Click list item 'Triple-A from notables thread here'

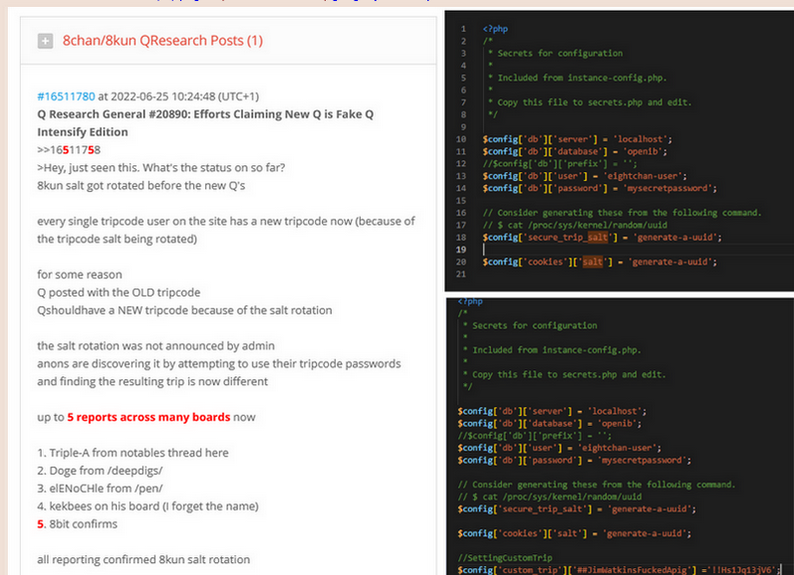tap(133, 453)
